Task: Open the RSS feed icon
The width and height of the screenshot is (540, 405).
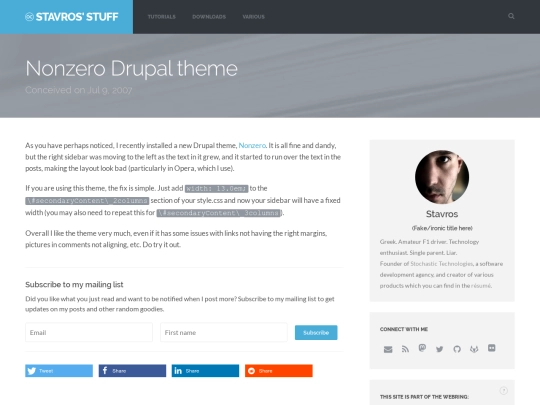Action: [x=405, y=349]
